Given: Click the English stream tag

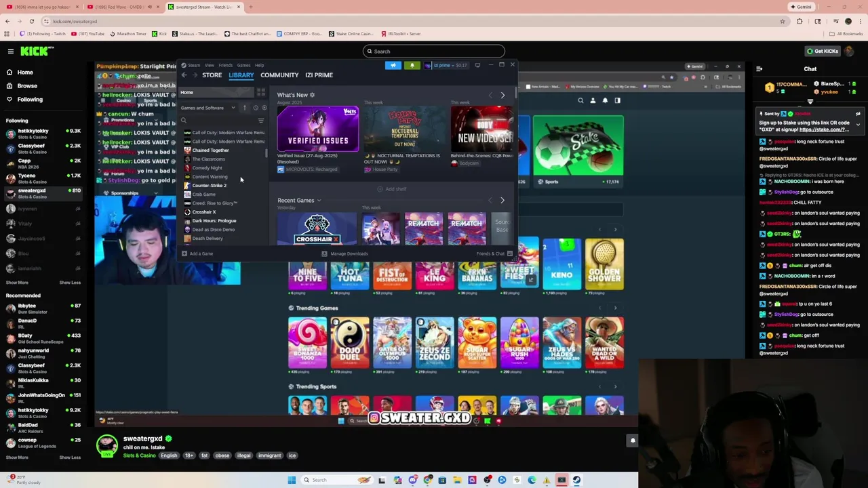Looking at the screenshot, I should [169, 455].
